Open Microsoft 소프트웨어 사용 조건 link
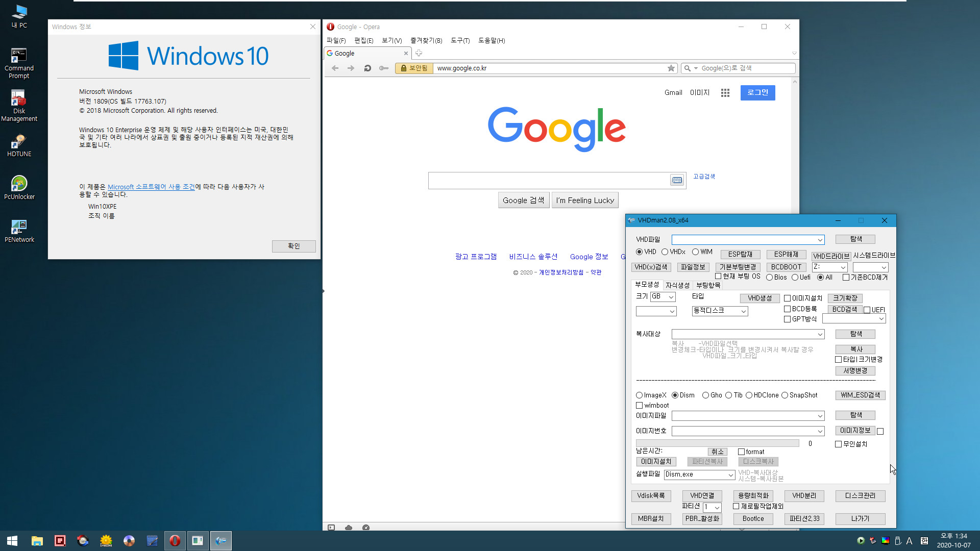Viewport: 980px width, 551px height. (x=152, y=187)
